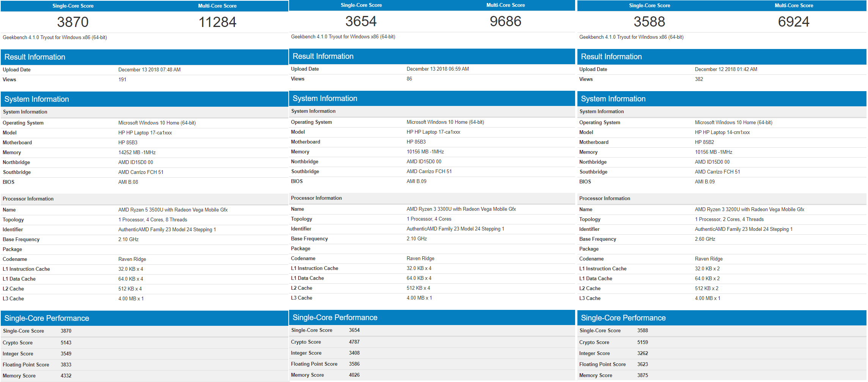
Task: Select the memory score 4026
Action: click(x=354, y=375)
